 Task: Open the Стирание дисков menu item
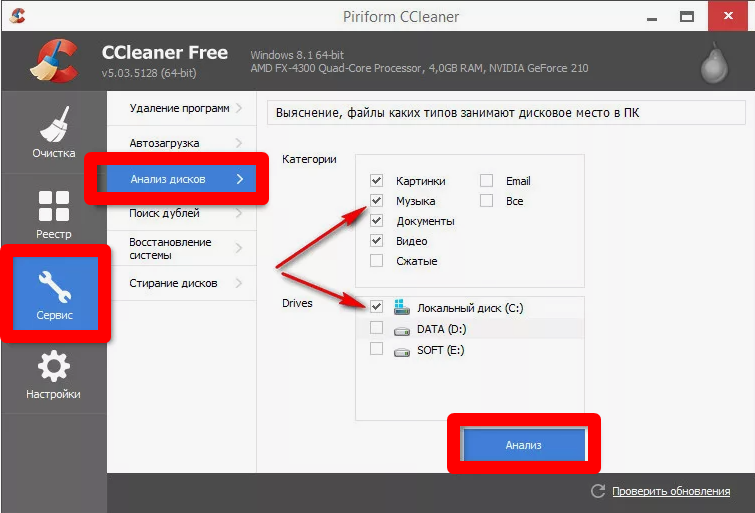coord(182,283)
